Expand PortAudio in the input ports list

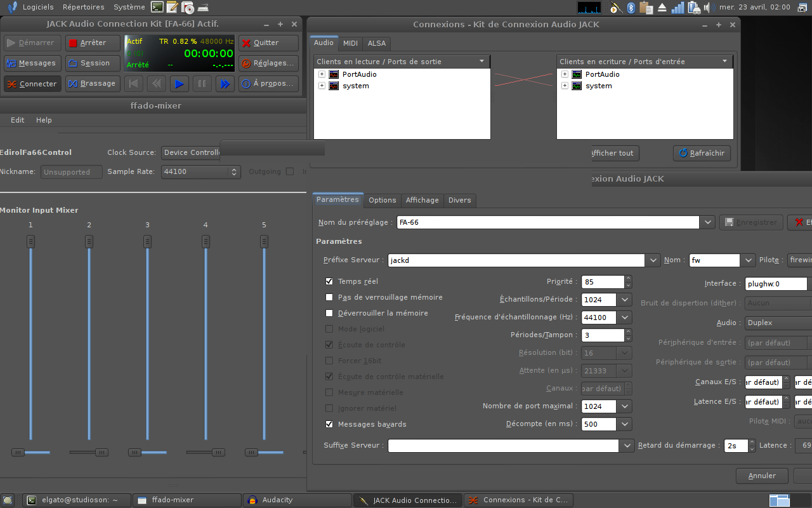(565, 74)
